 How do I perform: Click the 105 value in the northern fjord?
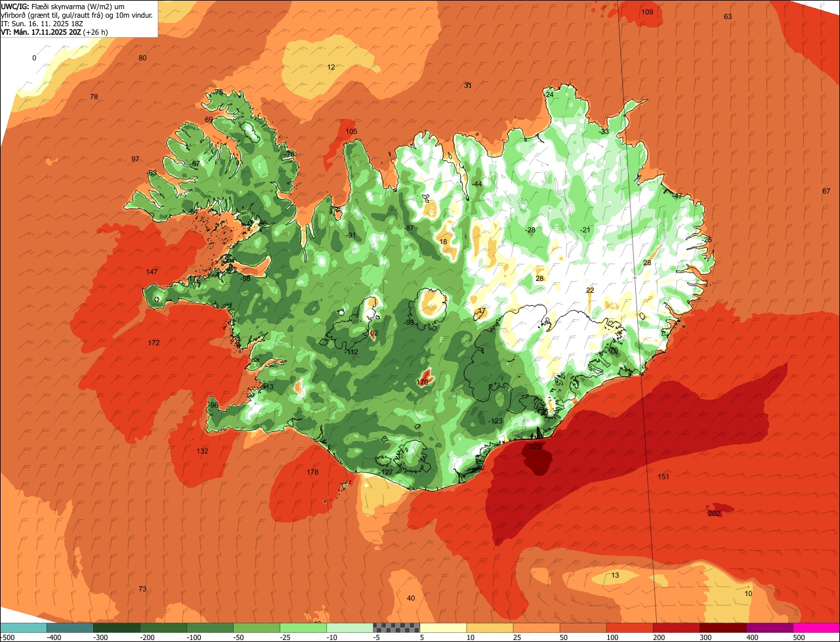(351, 131)
